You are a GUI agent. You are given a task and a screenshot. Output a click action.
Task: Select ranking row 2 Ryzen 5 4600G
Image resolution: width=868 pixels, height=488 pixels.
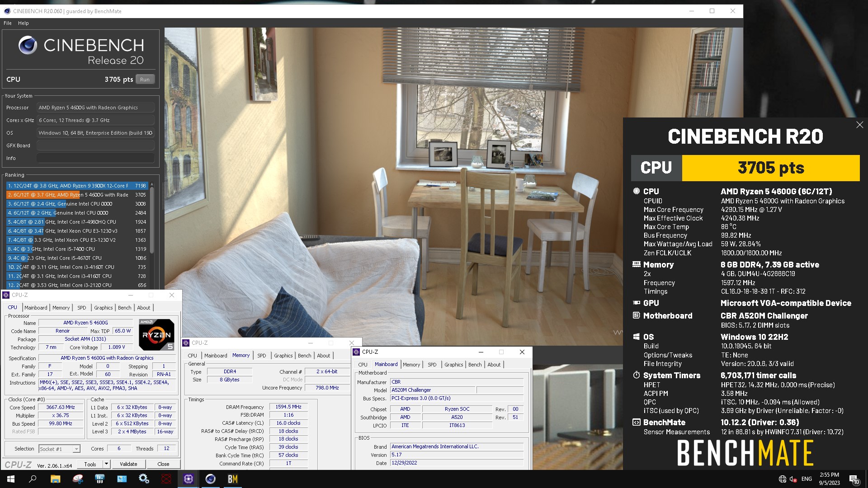[77, 195]
